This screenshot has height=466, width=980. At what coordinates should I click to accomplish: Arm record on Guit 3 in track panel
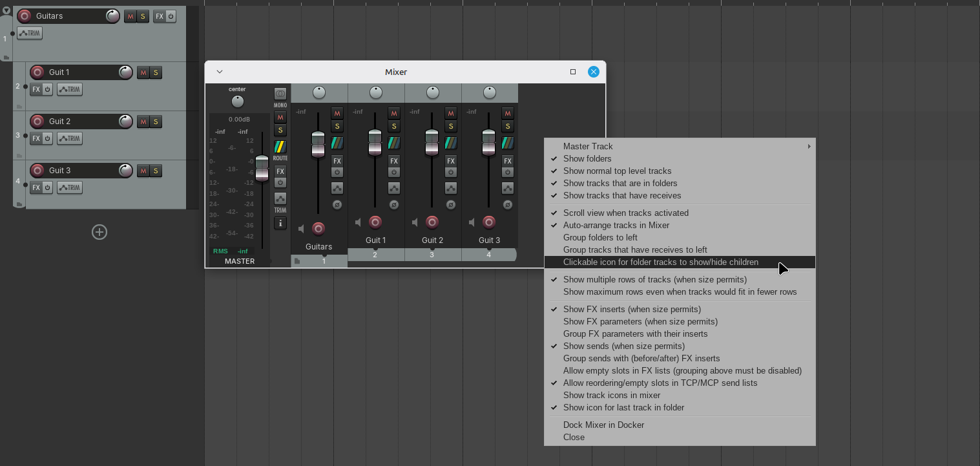(x=37, y=171)
